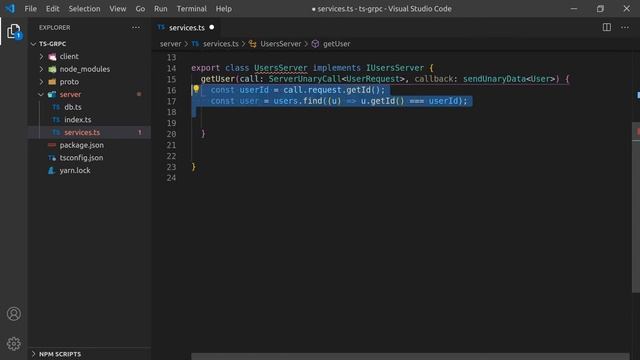Collapse the server folder
This screenshot has height=360, width=640.
tap(41, 94)
